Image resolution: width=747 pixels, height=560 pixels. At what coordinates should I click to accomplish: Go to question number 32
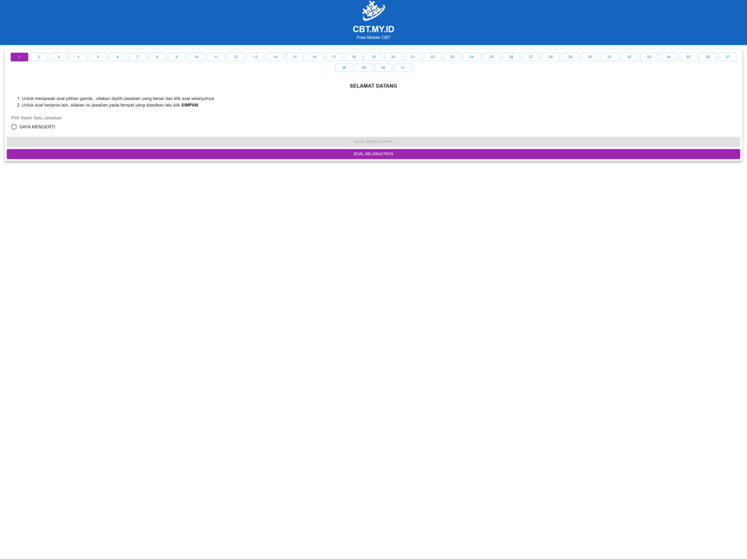629,57
